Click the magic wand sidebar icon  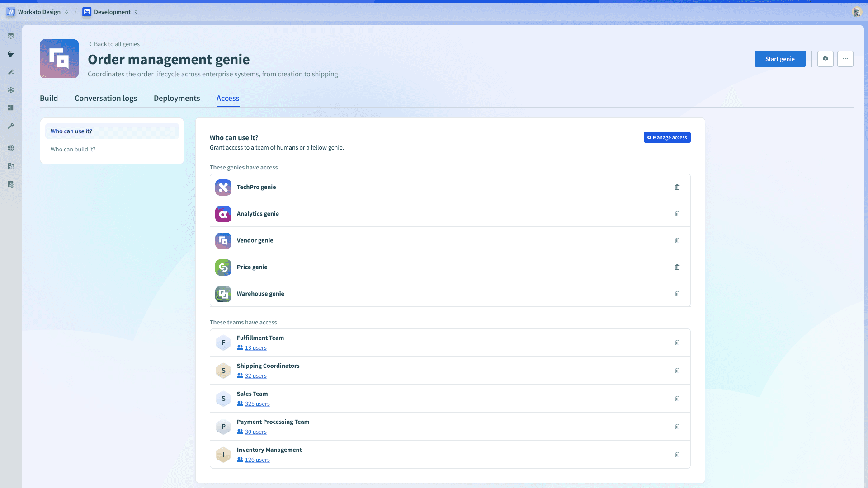[x=11, y=72]
